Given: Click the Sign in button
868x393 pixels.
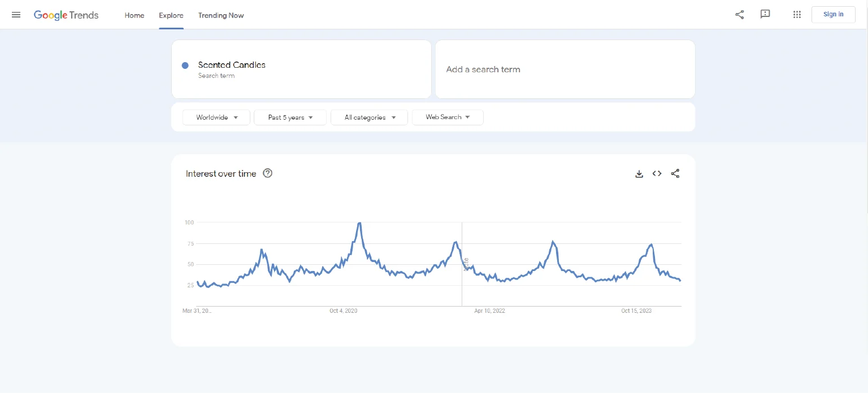Looking at the screenshot, I should (x=833, y=15).
